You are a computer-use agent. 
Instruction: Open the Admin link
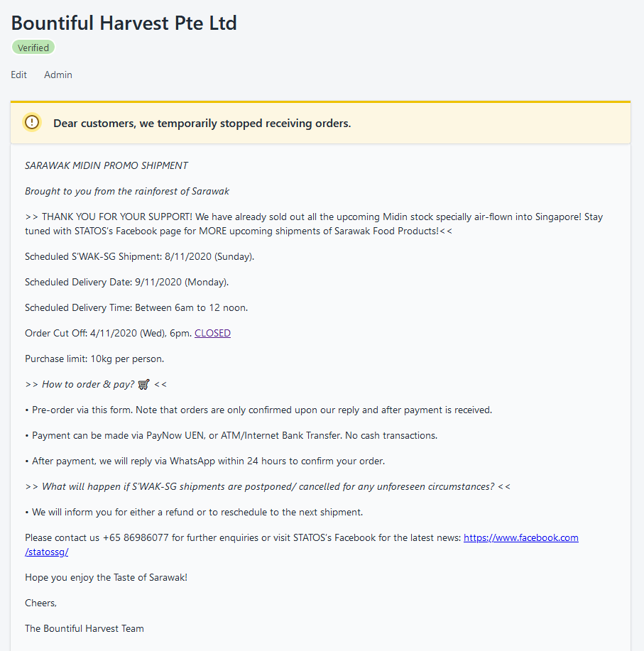(x=58, y=75)
